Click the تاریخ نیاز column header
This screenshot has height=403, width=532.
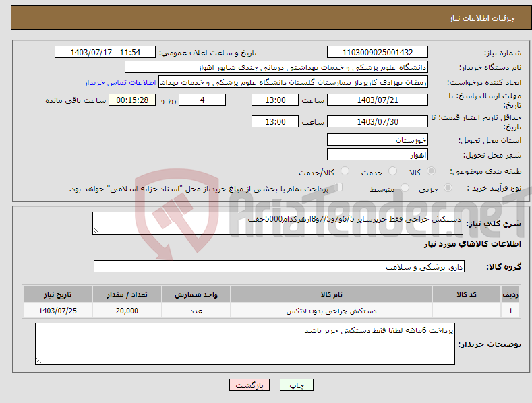point(58,294)
